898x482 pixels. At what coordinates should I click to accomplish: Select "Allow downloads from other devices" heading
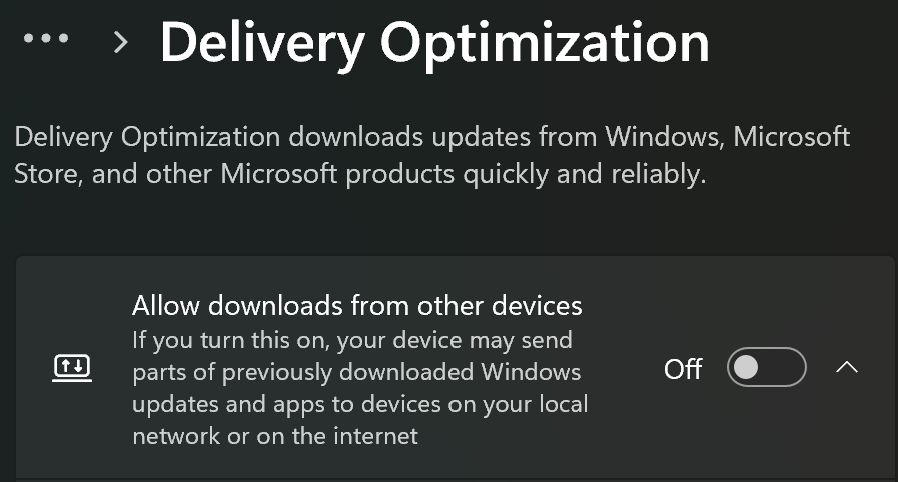[x=357, y=304]
